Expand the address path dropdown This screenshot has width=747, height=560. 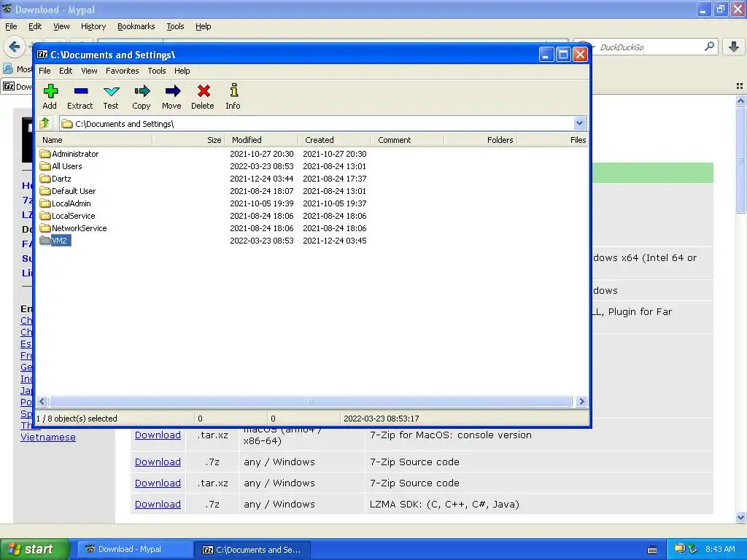579,123
